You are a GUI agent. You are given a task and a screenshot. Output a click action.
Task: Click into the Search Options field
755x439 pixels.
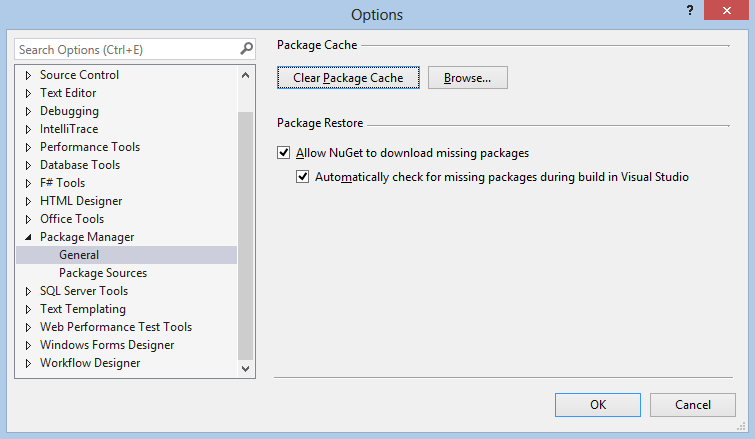tap(125, 49)
